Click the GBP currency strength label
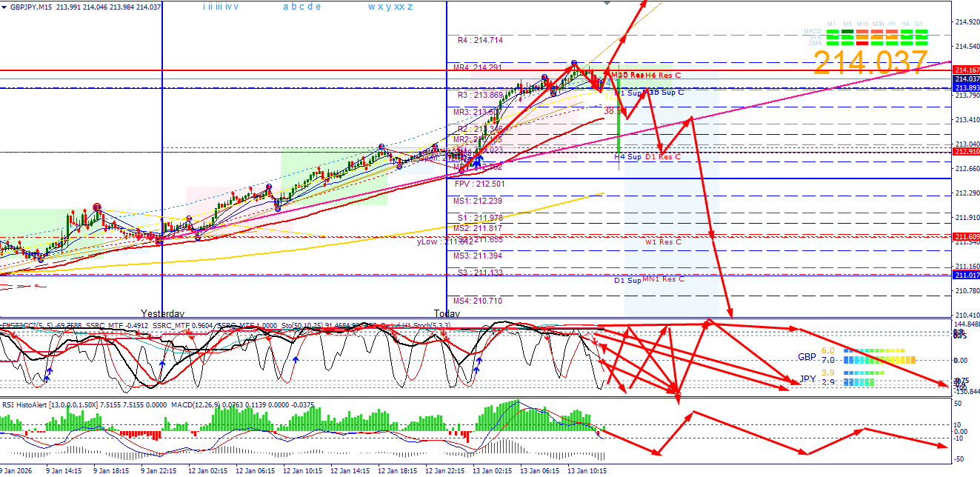980x477 pixels. coord(807,357)
